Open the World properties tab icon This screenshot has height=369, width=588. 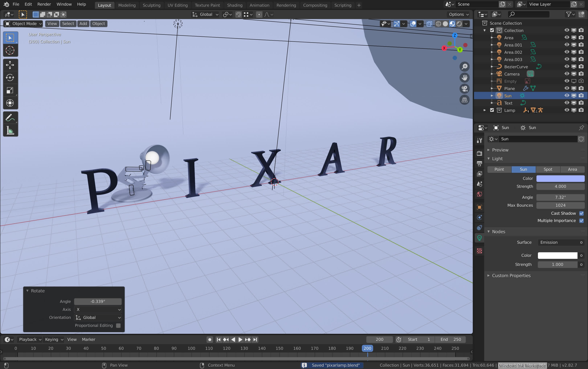coord(479,194)
